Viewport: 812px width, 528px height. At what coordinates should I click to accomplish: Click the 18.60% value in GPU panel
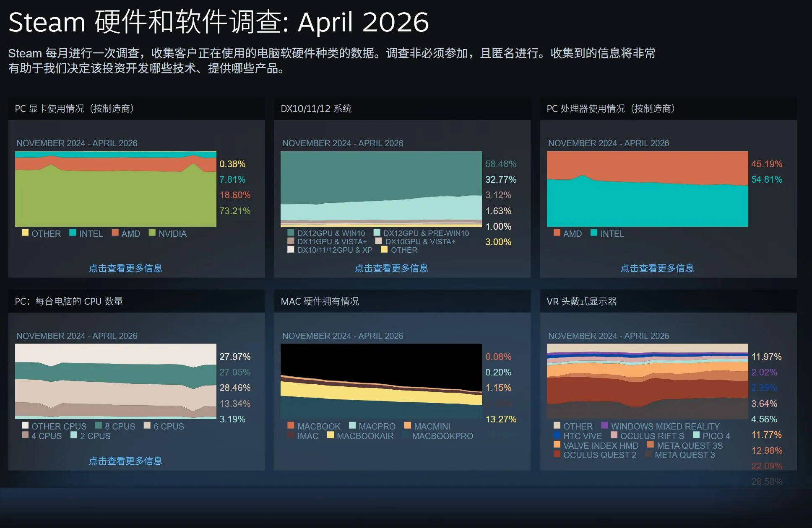(235, 195)
